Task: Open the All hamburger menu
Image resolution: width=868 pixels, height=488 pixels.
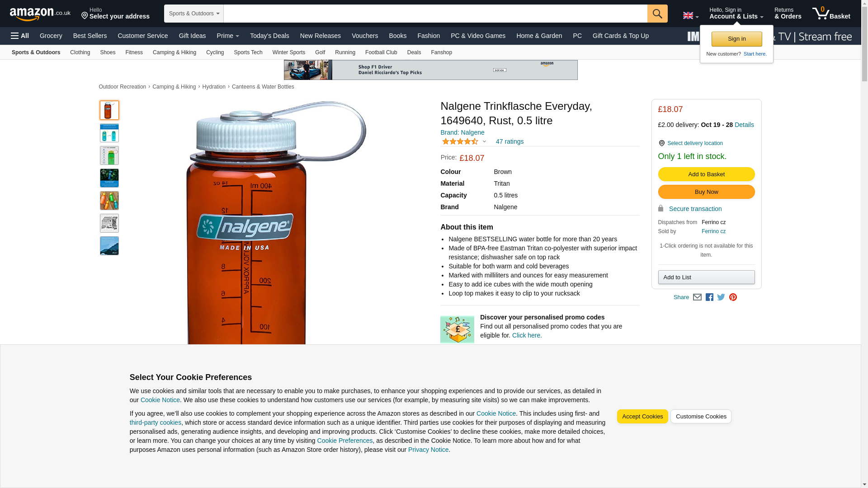Action: click(20, 36)
